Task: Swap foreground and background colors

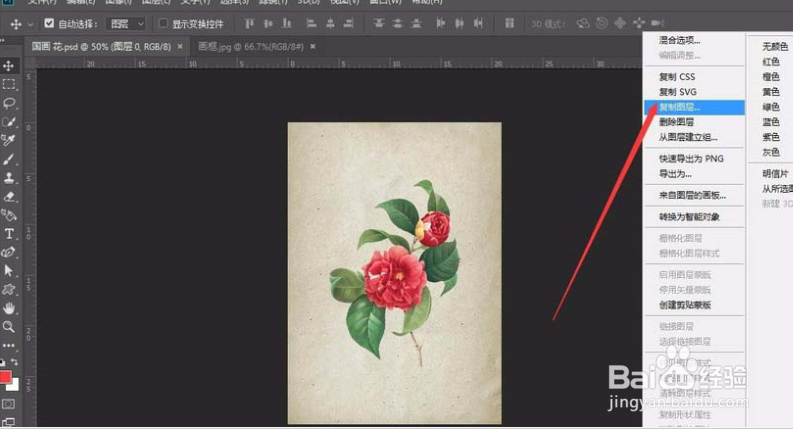Action: [x=15, y=362]
